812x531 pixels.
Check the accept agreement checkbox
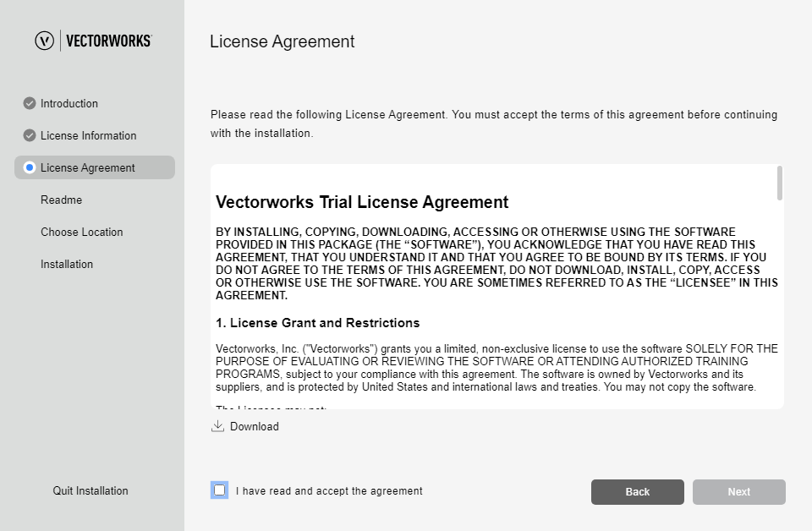click(220, 490)
